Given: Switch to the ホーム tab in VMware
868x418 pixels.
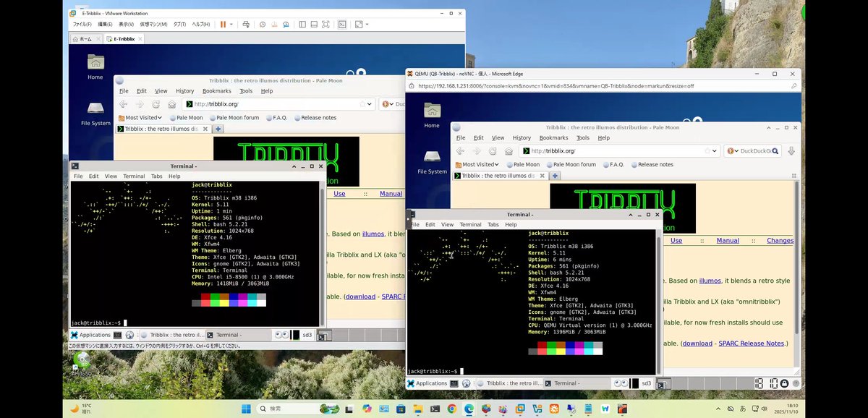Looking at the screenshot, I should click(85, 38).
